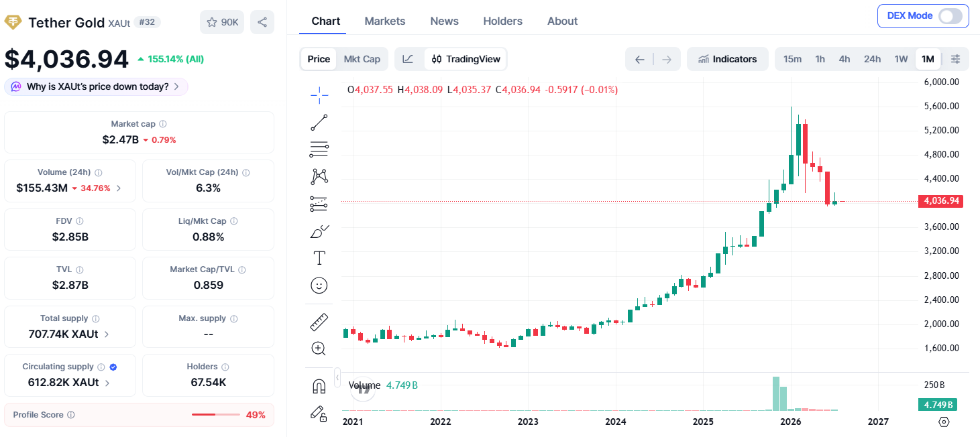Activate the zoom in tool
This screenshot has width=980, height=437.
[x=319, y=349]
